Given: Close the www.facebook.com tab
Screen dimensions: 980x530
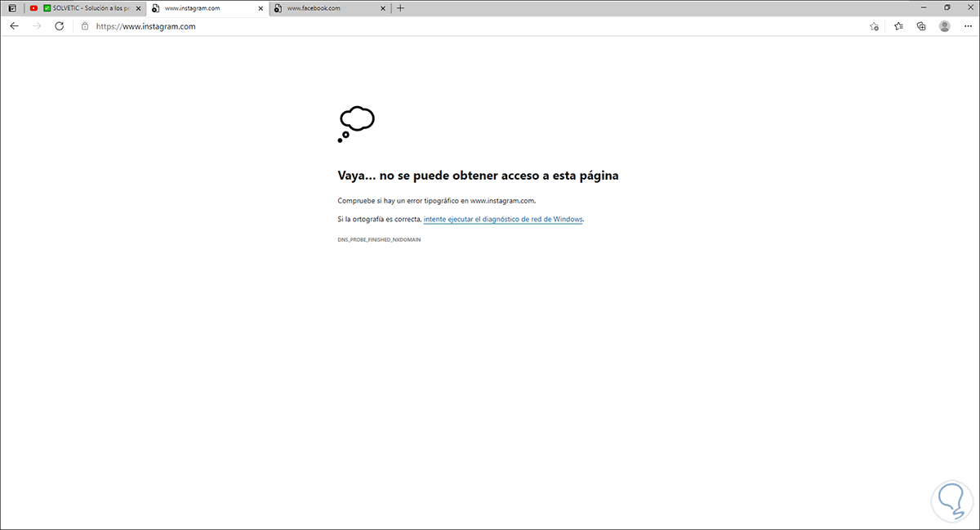Looking at the screenshot, I should tap(382, 8).
